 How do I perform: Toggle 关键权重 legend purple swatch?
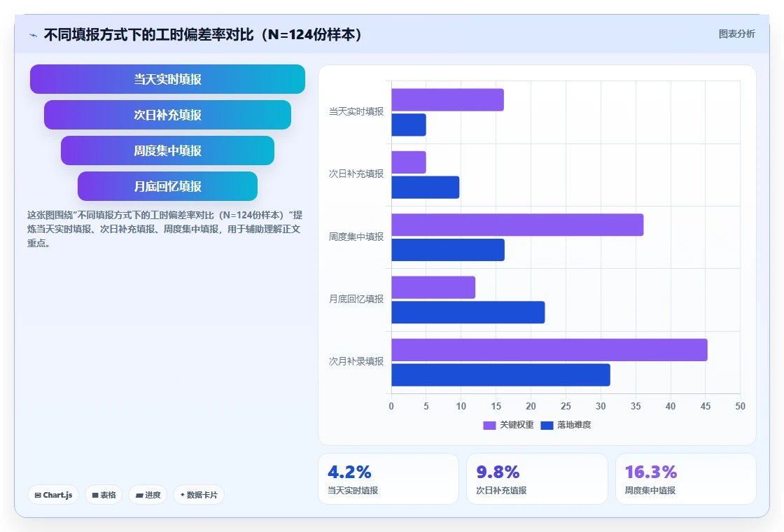(x=489, y=425)
